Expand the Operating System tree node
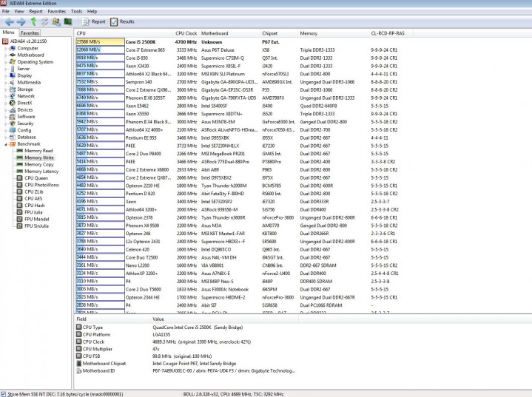 tap(5, 62)
